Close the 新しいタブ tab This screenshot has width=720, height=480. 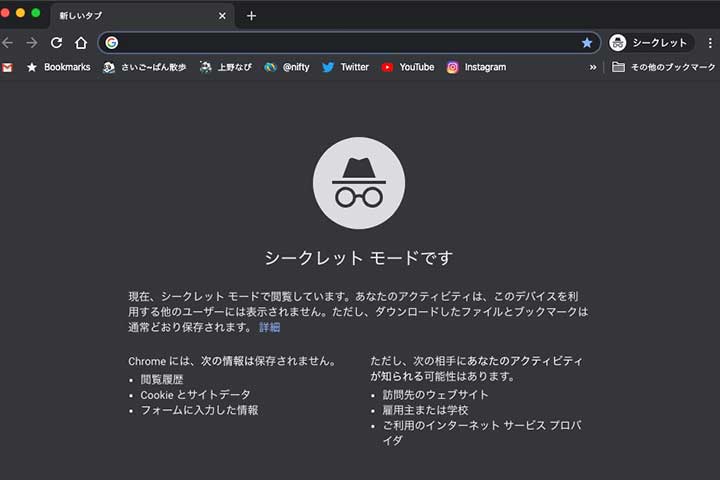pos(222,16)
